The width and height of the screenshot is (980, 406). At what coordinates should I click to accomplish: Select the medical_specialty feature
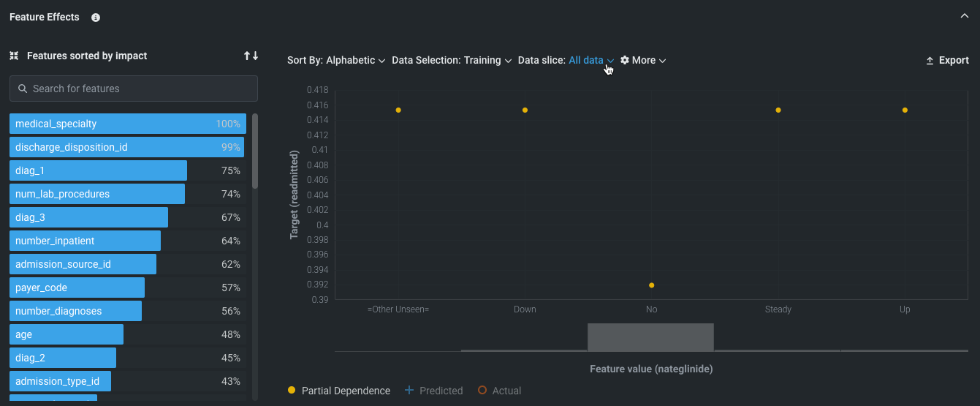[x=128, y=124]
